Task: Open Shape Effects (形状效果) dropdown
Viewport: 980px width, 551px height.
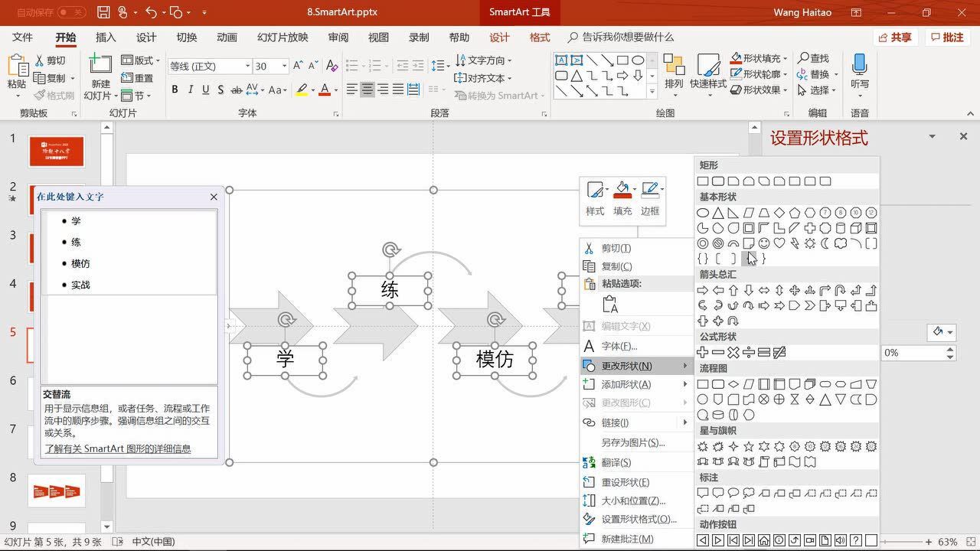Action: 759,90
